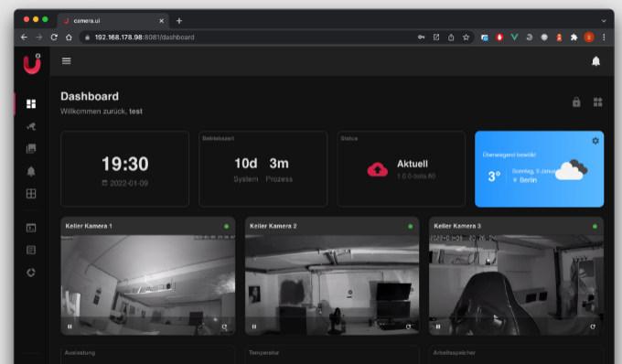Viewport: 622px width, 364px height.
Task: Bookmark this page with the star
Action: coord(466,37)
